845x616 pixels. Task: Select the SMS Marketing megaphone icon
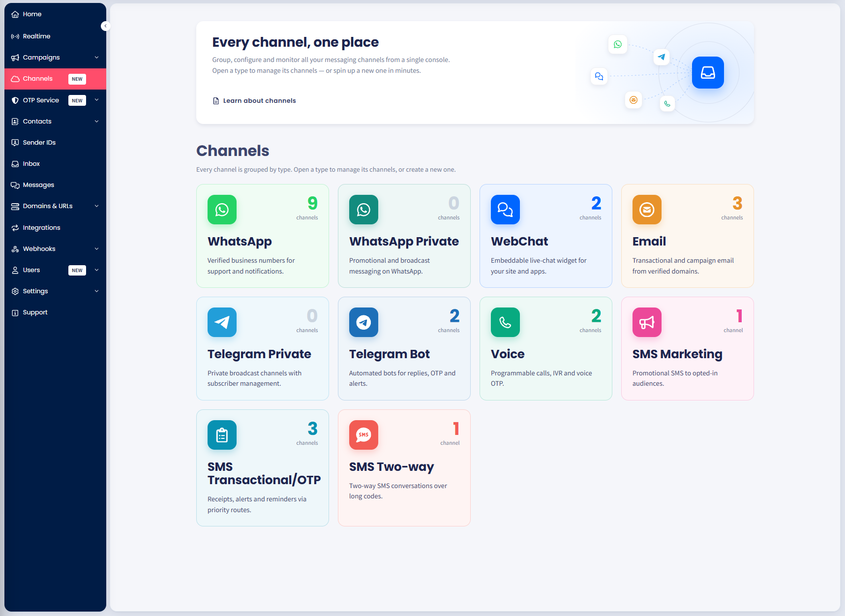click(647, 322)
